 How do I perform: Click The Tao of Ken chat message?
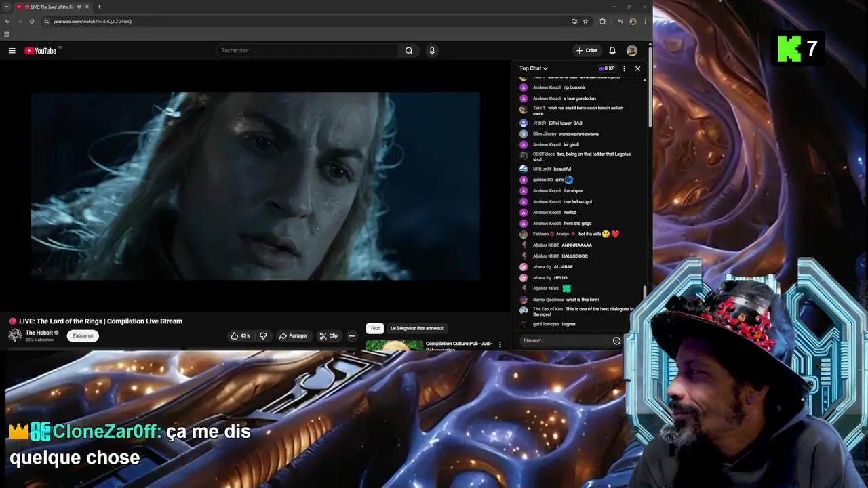click(583, 312)
